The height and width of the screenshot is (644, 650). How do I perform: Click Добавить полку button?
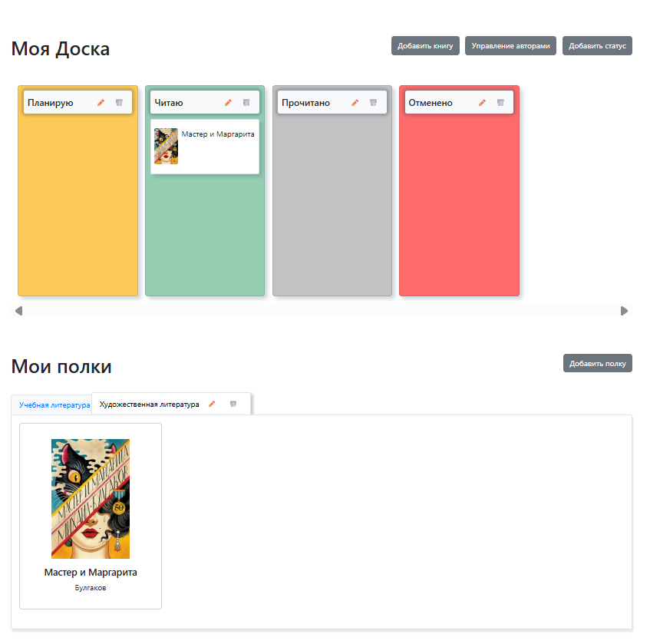(597, 363)
